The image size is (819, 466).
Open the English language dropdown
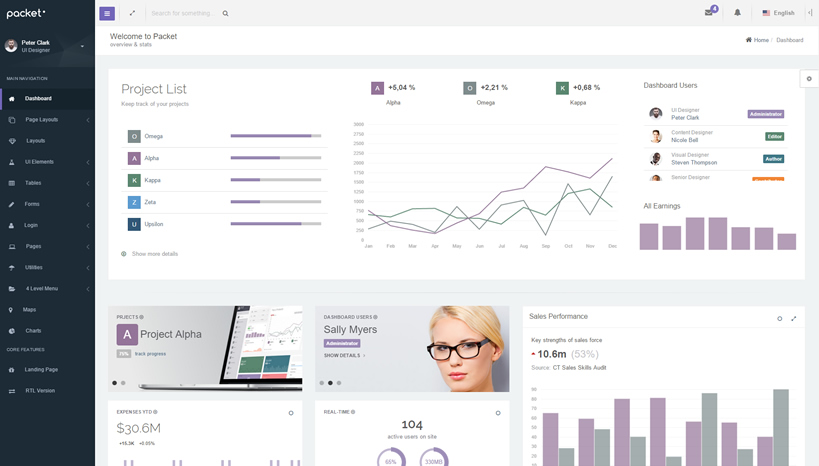click(x=778, y=13)
